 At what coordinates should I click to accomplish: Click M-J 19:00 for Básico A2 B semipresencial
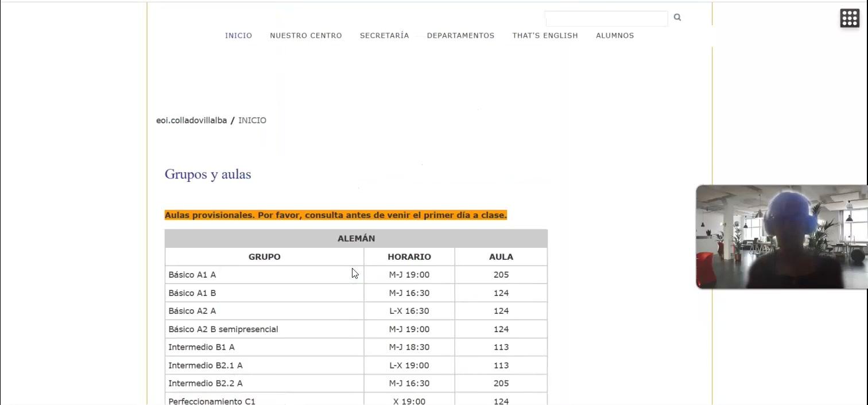[409, 329]
